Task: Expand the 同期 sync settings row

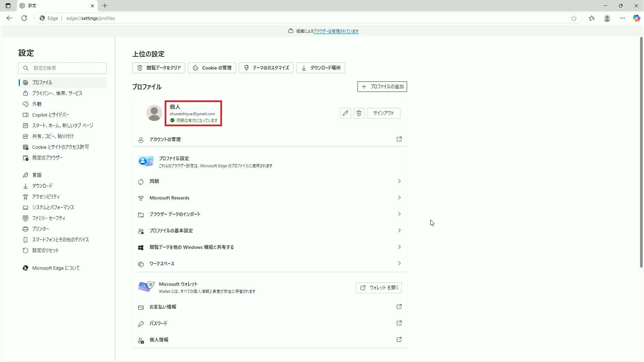Action: pos(269,181)
